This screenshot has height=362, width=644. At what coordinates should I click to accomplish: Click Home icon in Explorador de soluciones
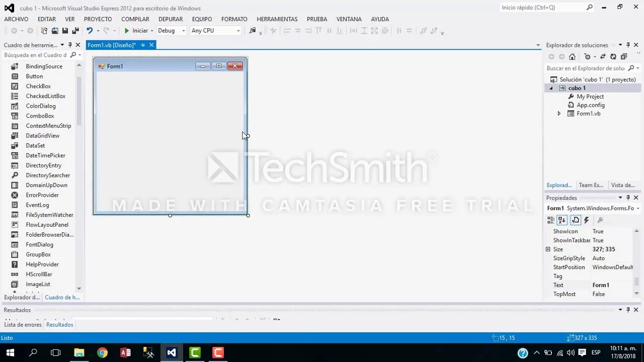572,57
